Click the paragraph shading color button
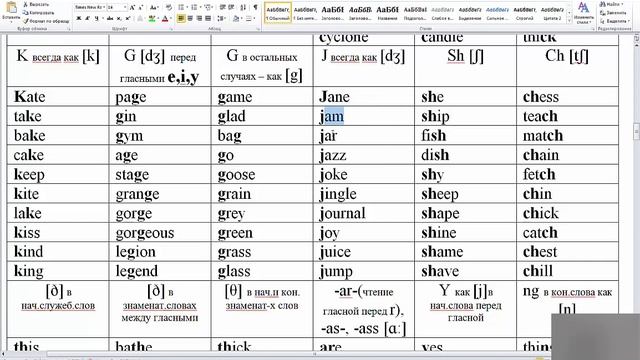 [x=236, y=18]
